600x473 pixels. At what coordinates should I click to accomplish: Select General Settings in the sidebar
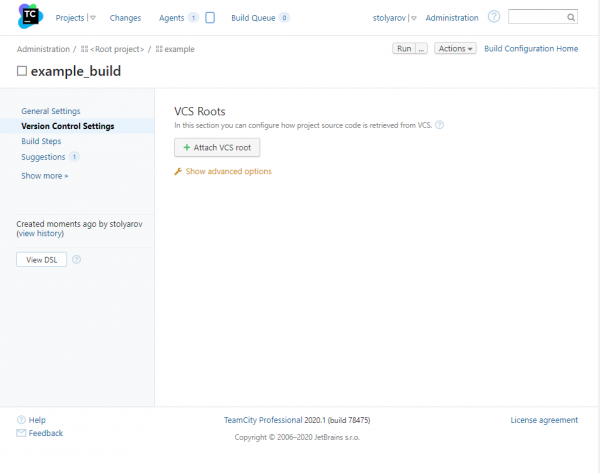point(51,111)
